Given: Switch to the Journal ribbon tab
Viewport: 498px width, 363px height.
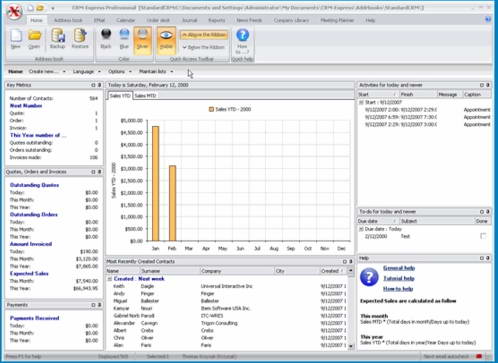Looking at the screenshot, I should tap(190, 20).
